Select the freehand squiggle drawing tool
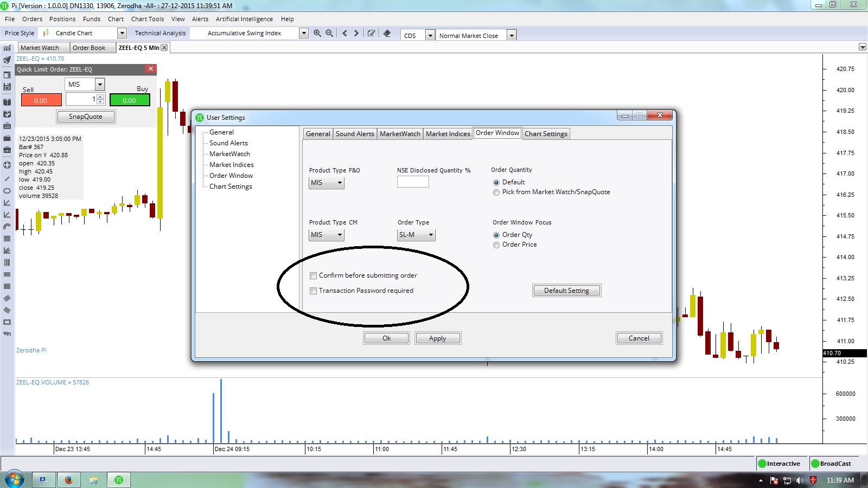 (x=7, y=334)
